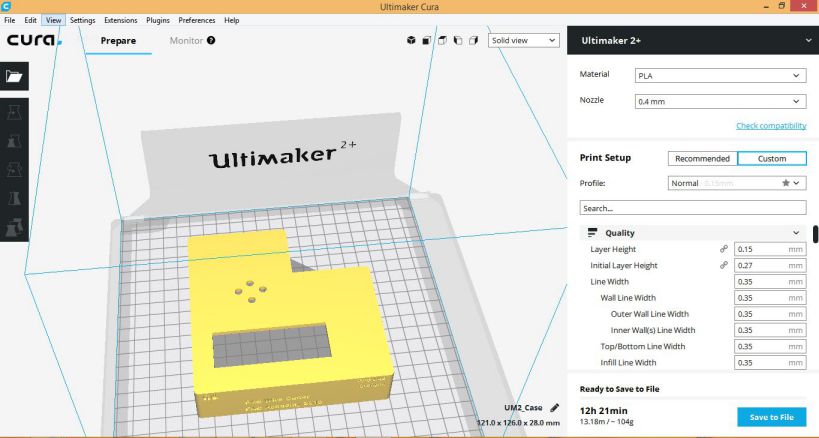This screenshot has height=438, width=819.
Task: Click Wall Line Width value field
Action: point(770,298)
